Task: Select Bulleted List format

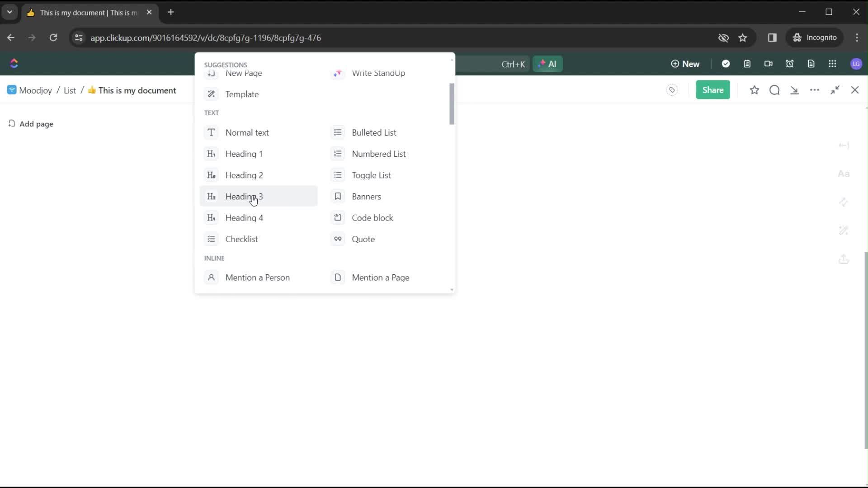Action: point(374,132)
